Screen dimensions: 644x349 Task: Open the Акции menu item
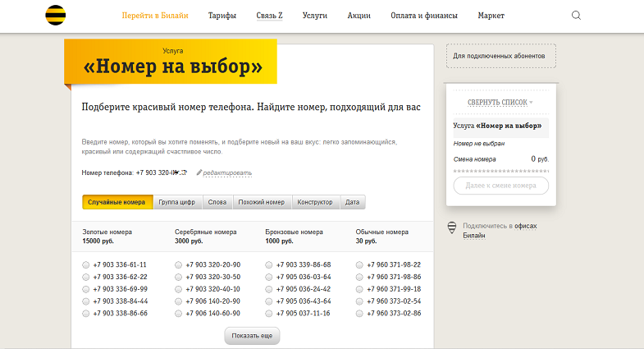[x=359, y=16]
